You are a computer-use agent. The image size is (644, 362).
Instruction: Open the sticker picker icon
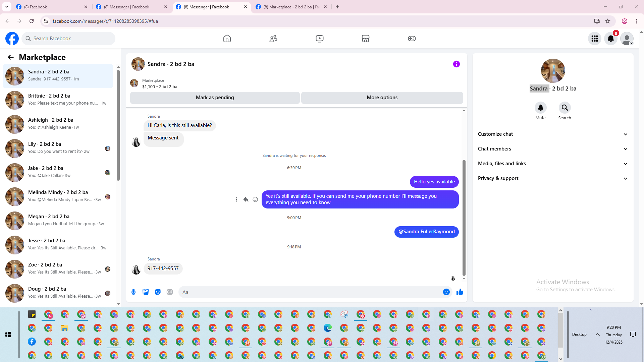coord(158,292)
